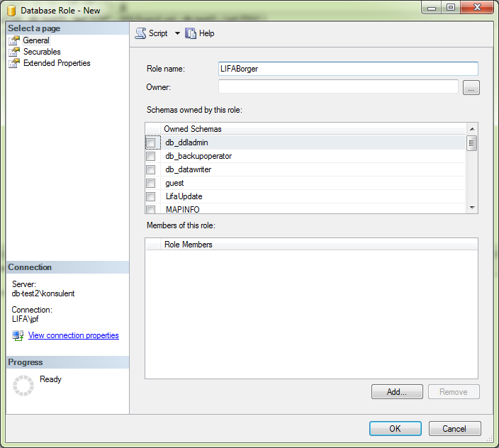This screenshot has height=448, width=499.
Task: Click the connection properties icon
Action: tap(18, 335)
